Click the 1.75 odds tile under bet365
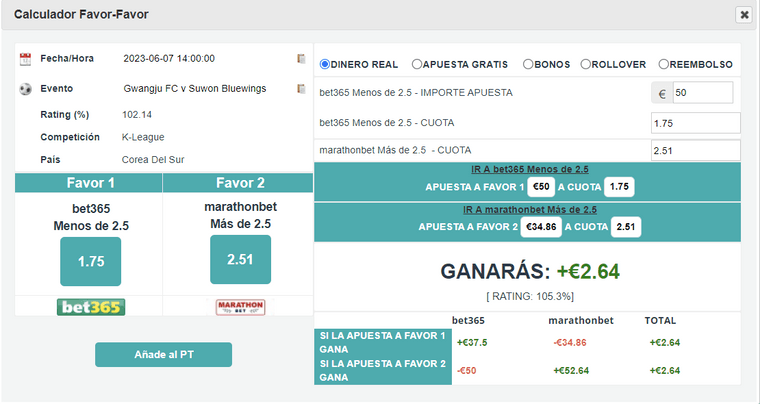760x404 pixels. (x=91, y=262)
